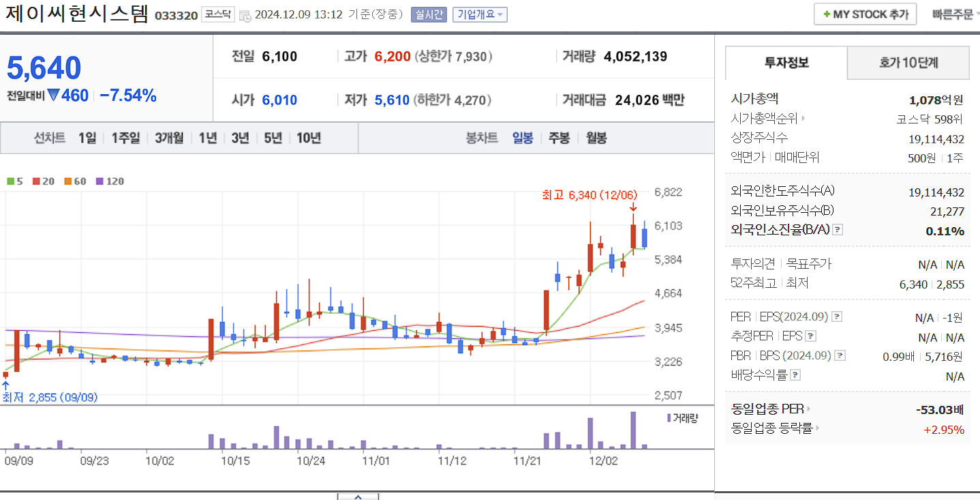Click the MY STOCK 추가 button
This screenshot has height=500, width=980.
(x=864, y=13)
